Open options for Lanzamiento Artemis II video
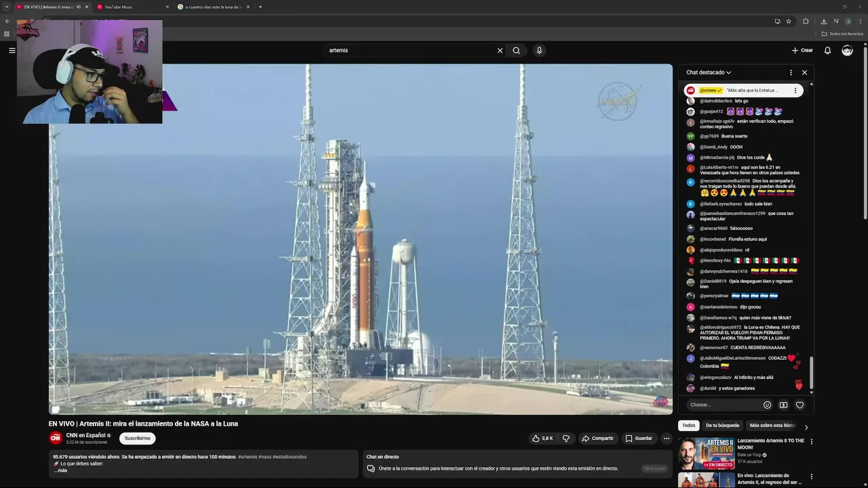The height and width of the screenshot is (488, 868). [811, 441]
